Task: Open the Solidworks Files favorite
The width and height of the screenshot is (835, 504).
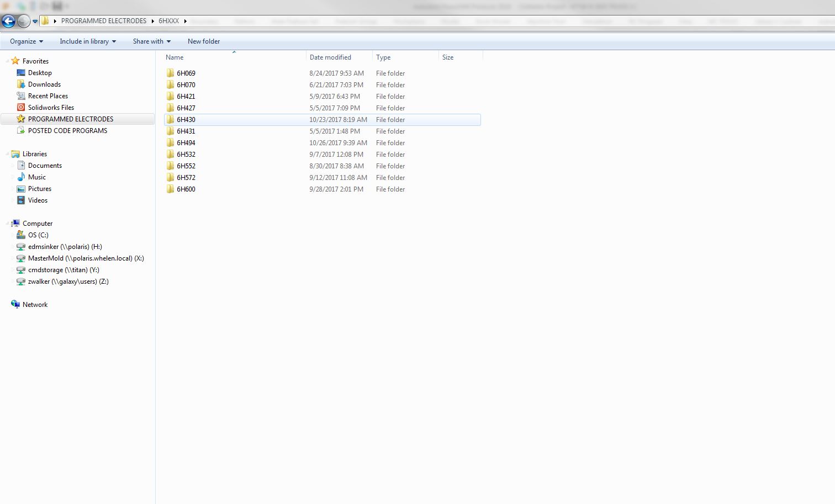Action: click(51, 107)
